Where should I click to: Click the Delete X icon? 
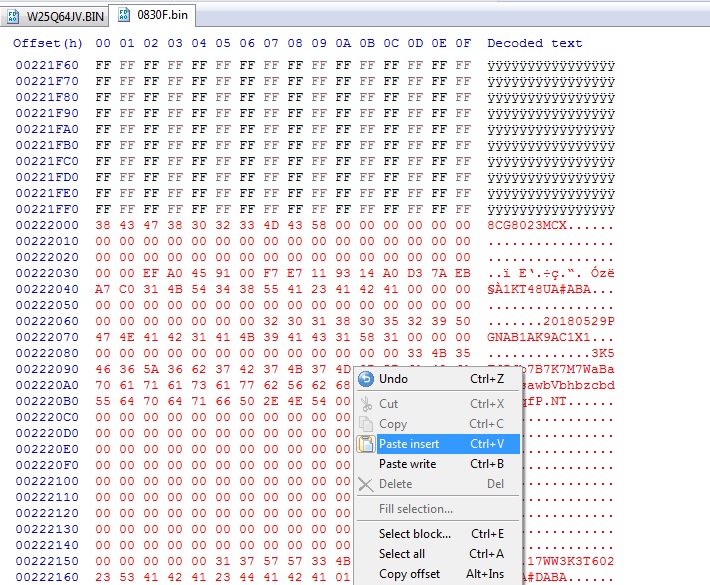tap(366, 484)
